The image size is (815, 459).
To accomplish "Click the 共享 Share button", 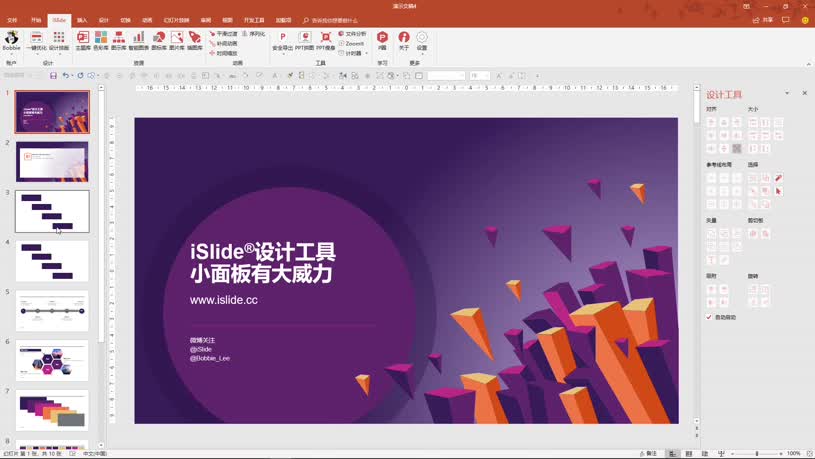I will click(763, 20).
